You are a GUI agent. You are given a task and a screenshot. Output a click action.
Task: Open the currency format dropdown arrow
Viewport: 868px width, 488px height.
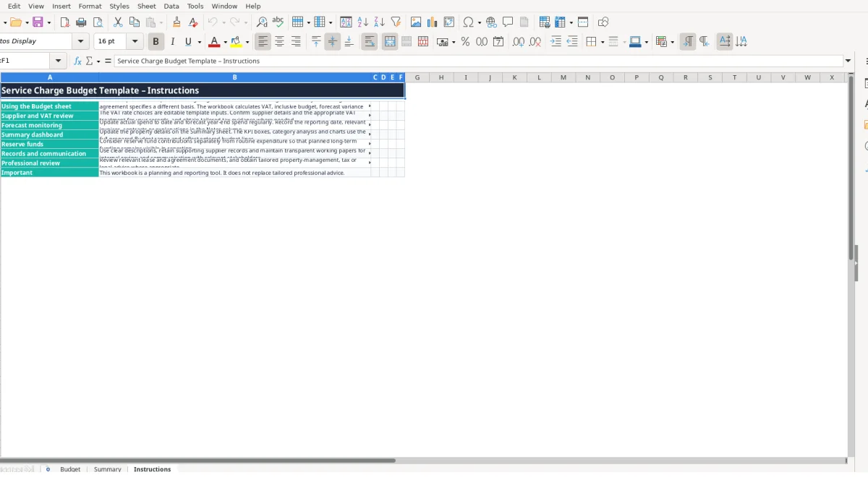tap(453, 42)
